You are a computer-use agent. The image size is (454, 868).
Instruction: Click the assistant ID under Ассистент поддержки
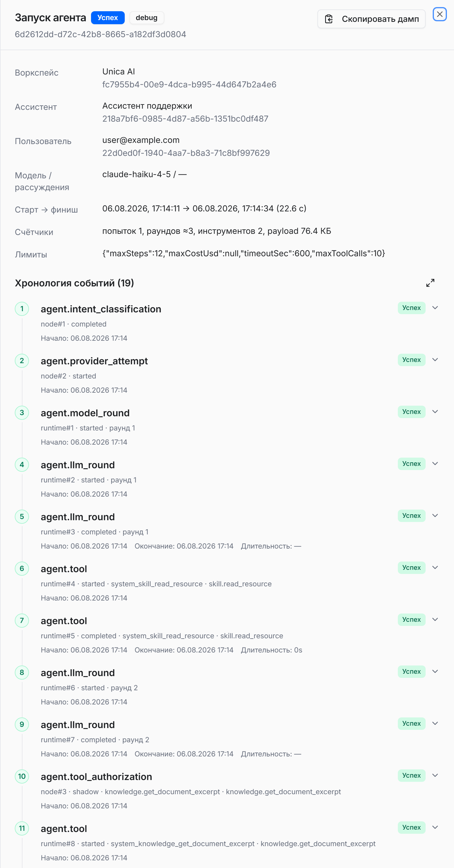tap(185, 119)
